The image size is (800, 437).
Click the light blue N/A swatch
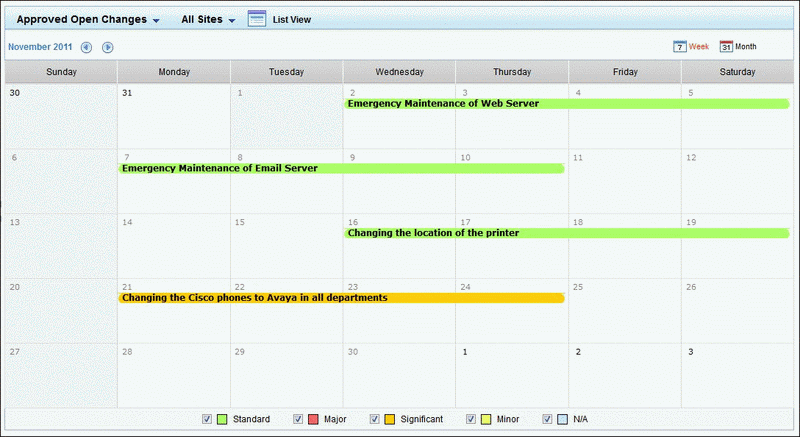pos(562,419)
